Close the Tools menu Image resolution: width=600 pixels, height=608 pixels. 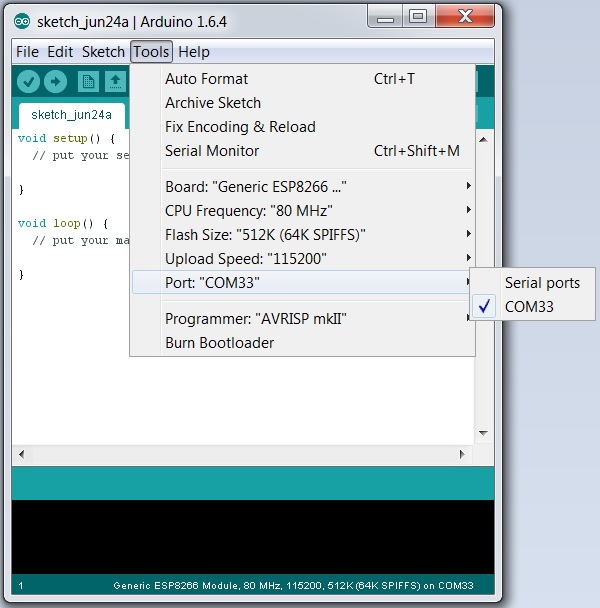tap(151, 52)
